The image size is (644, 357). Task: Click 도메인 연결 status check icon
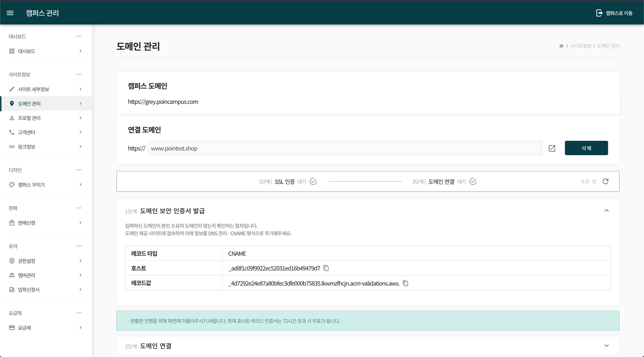tap(473, 181)
